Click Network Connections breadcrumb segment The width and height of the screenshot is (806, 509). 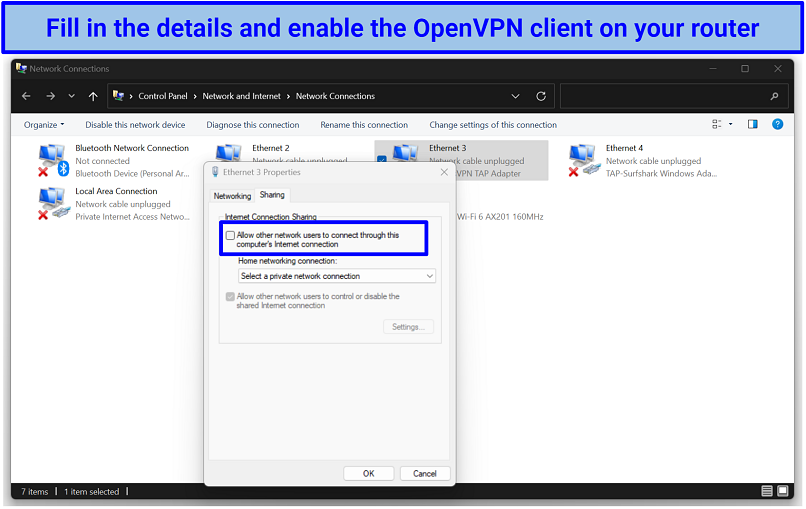[x=335, y=96]
